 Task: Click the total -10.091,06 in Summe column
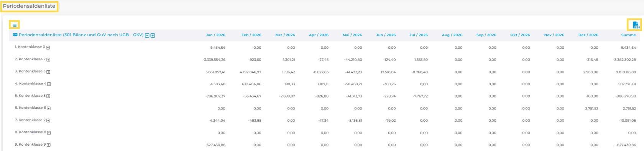[627, 121]
